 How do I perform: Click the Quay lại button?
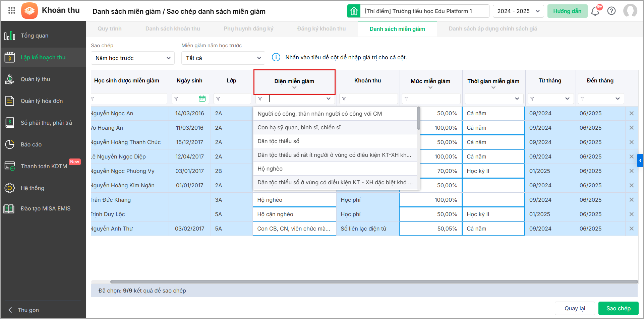click(x=575, y=308)
